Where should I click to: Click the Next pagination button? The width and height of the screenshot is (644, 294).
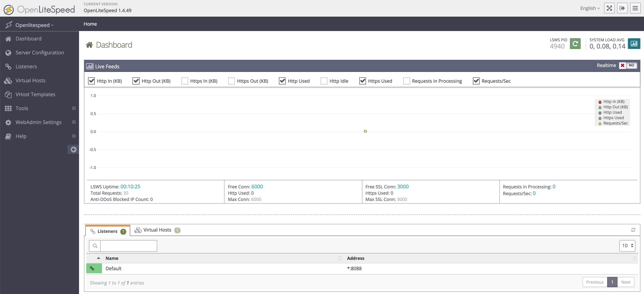click(x=626, y=282)
